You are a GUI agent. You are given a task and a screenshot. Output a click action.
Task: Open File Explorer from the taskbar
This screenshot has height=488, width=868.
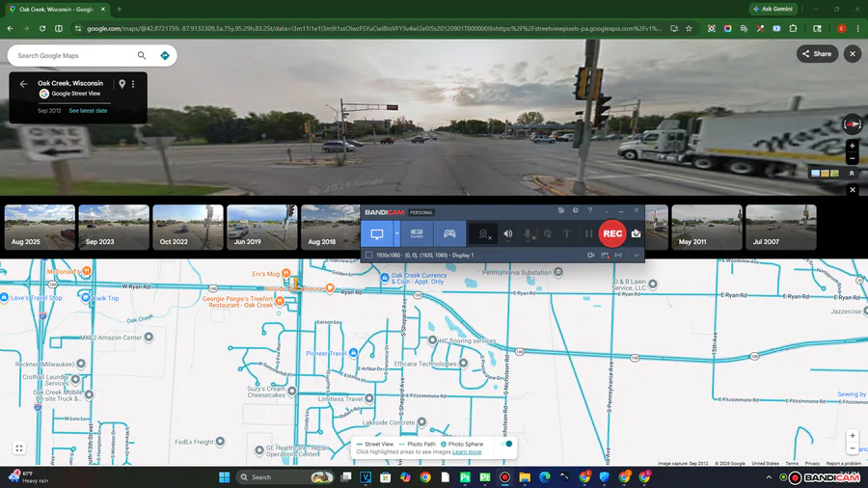click(525, 477)
